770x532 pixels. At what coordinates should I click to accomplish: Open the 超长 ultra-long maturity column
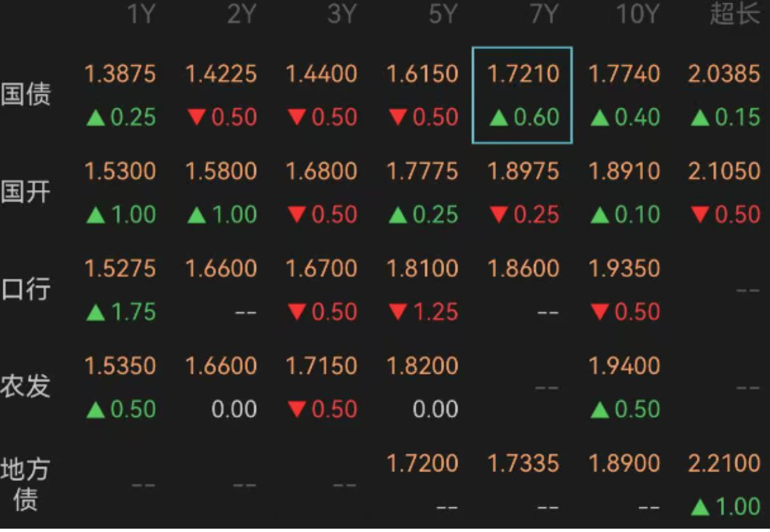point(734,15)
